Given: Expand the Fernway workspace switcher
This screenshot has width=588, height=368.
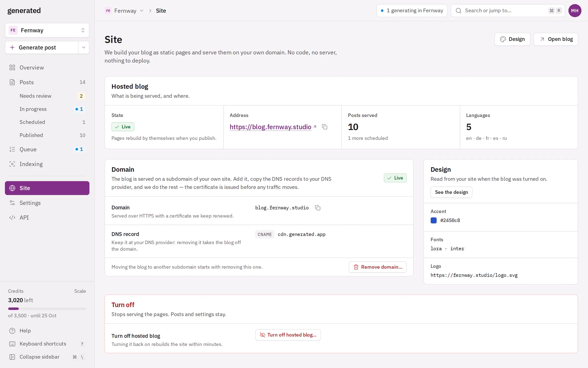Looking at the screenshot, I should tap(47, 30).
